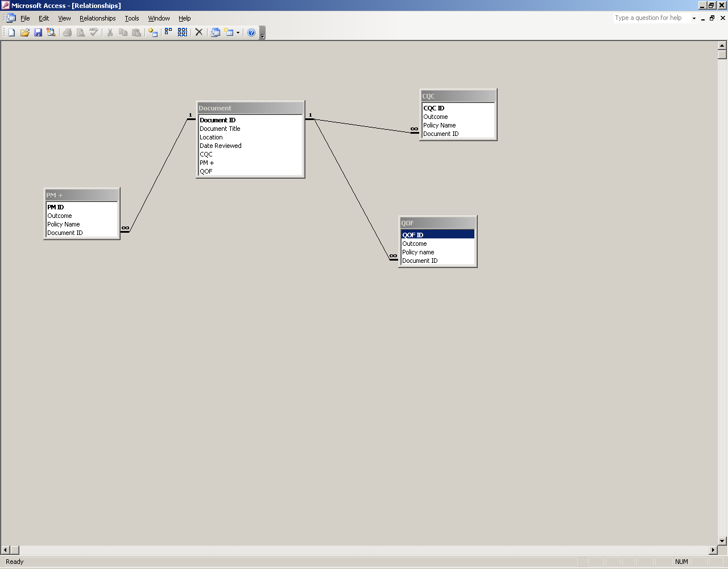Click the Clear Layout X toolbar icon
Viewport: 728px width, 569px height.
(199, 32)
